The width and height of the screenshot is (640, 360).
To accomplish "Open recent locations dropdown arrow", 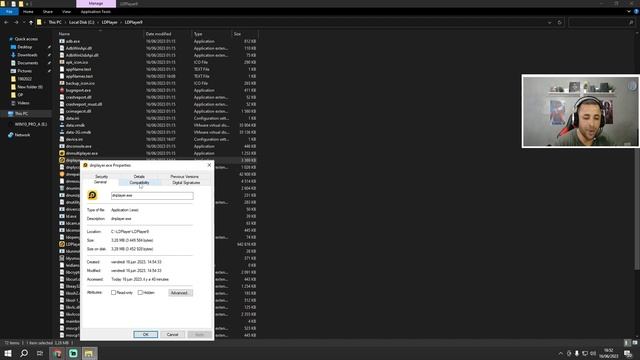I will tap(24, 22).
